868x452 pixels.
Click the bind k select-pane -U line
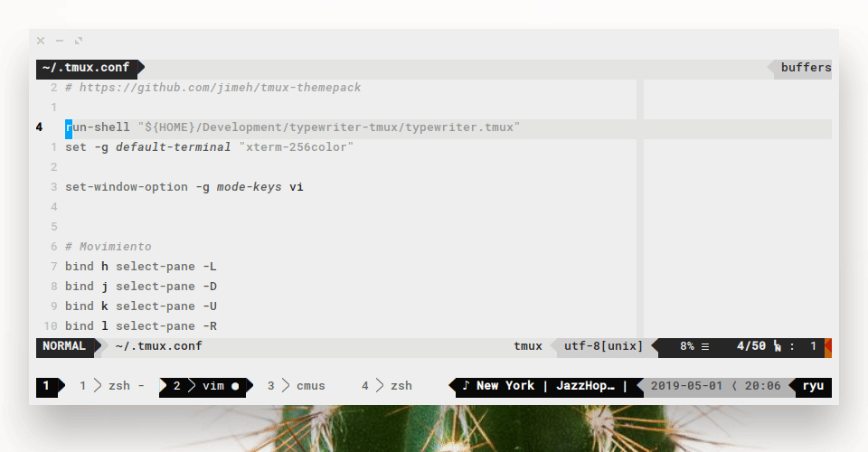click(x=141, y=306)
